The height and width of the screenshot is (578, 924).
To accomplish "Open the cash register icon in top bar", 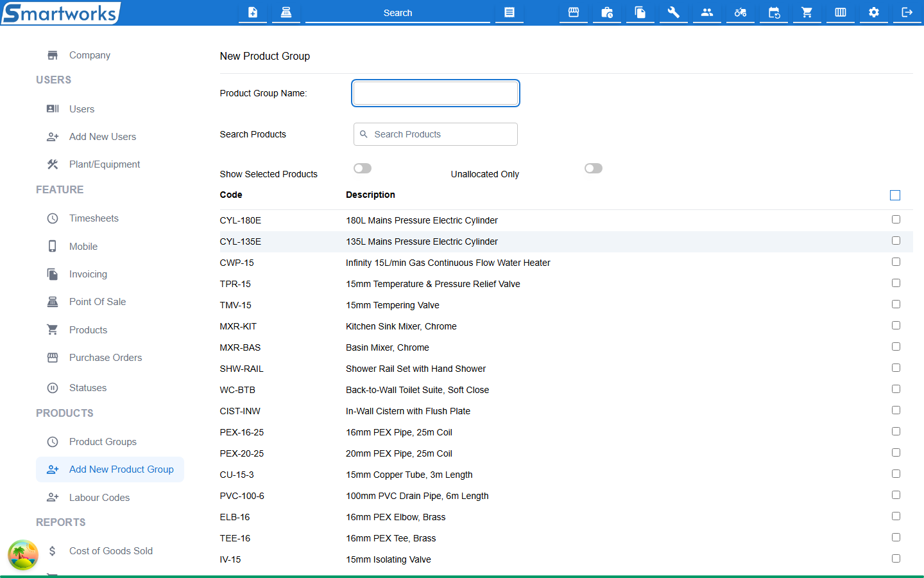I will [x=286, y=12].
